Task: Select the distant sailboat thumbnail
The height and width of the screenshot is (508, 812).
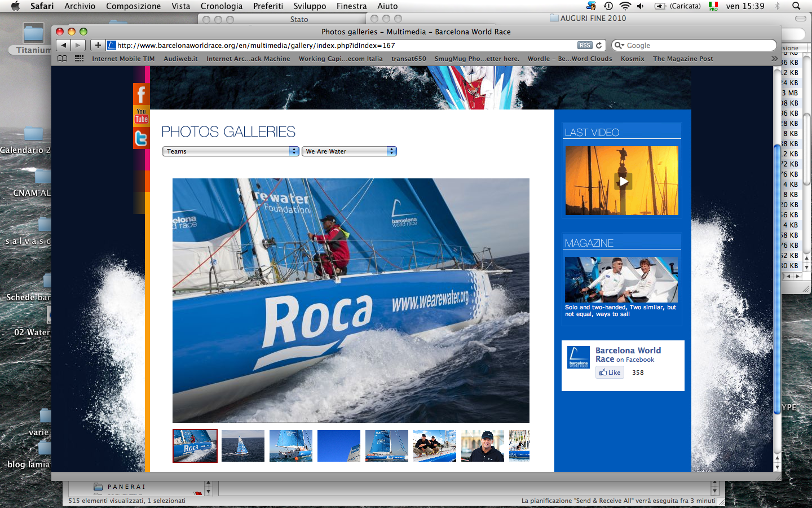Action: tap(243, 446)
